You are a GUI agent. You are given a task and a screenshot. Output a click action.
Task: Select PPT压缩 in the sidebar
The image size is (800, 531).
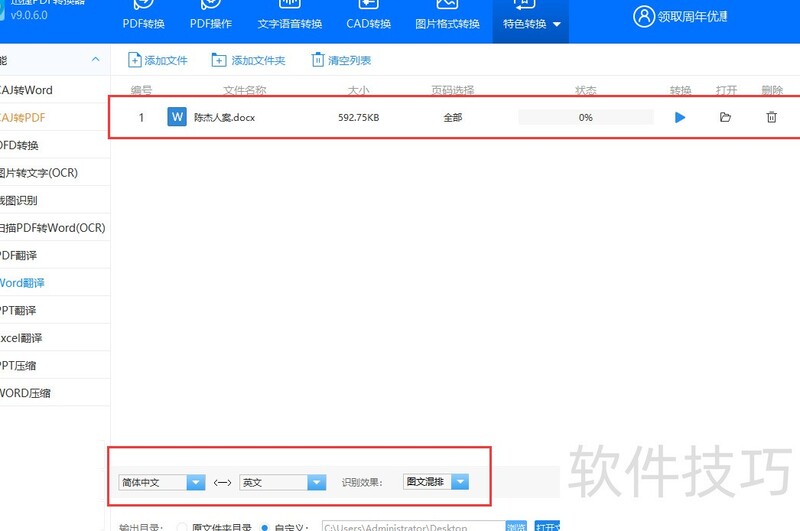point(55,365)
